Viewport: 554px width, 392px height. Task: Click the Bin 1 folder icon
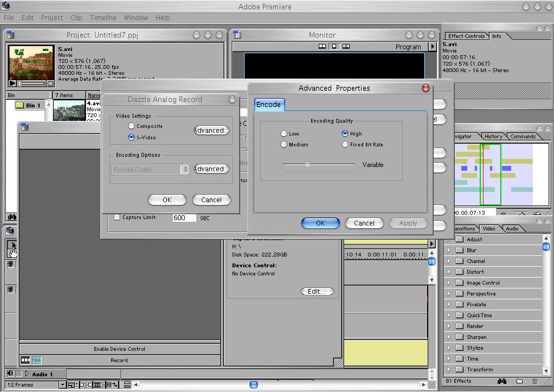pyautogui.click(x=20, y=105)
